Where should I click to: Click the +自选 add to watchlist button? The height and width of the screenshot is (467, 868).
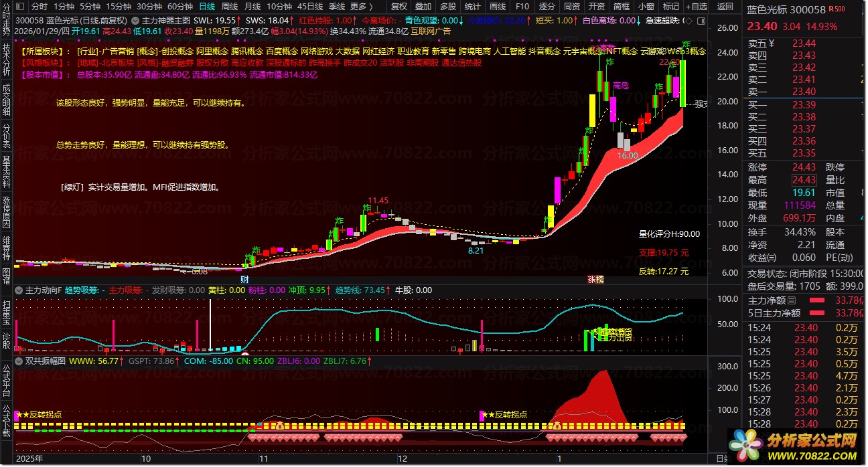click(x=696, y=6)
